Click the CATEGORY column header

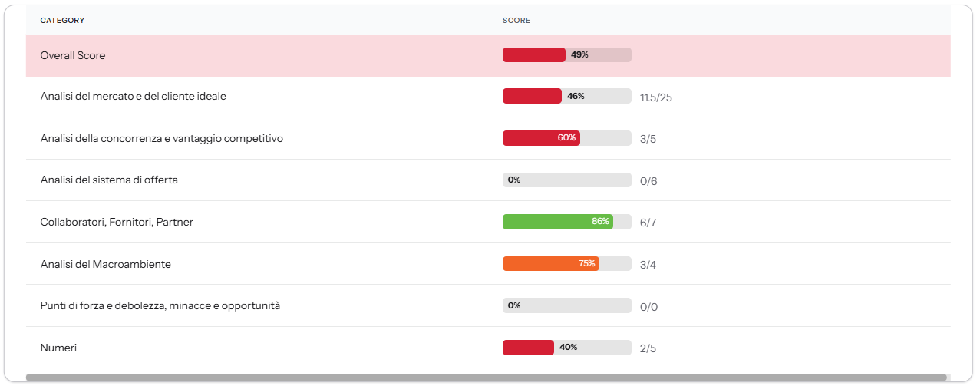coord(62,21)
